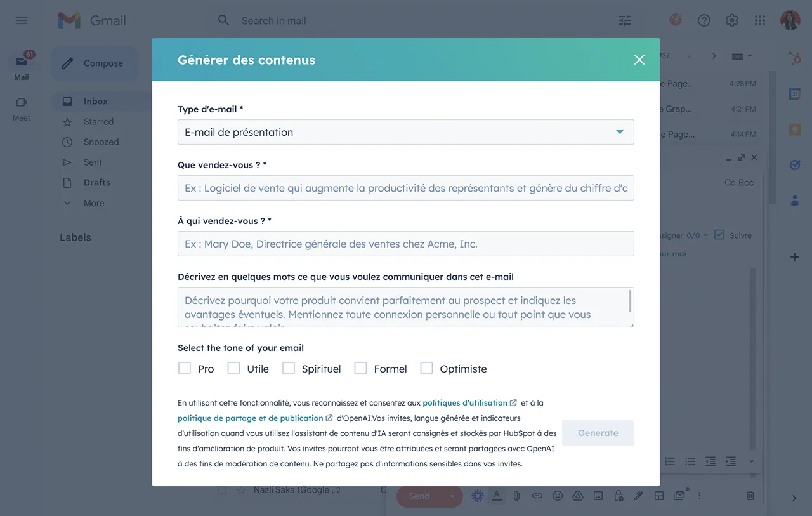Enable the Formel tone option
Image resolution: width=812 pixels, height=516 pixels.
(x=360, y=367)
